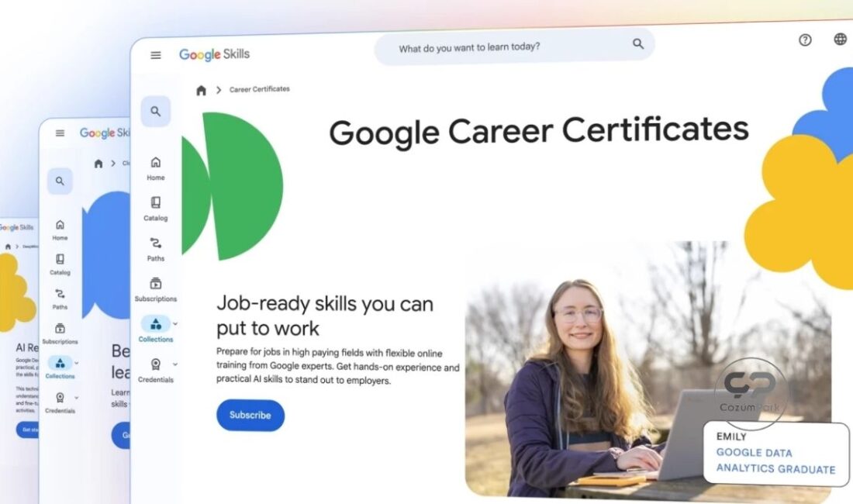Open the help question mark icon
853x504 pixels.
click(x=805, y=40)
